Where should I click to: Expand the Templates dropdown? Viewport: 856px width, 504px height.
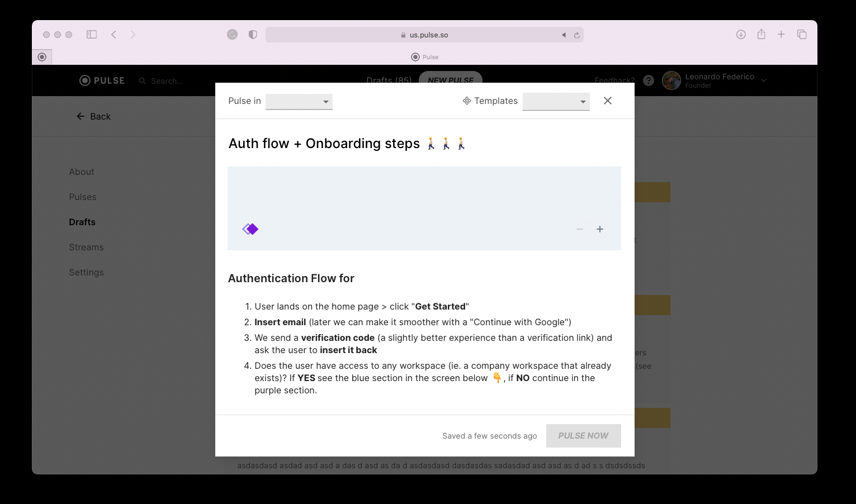[556, 102]
